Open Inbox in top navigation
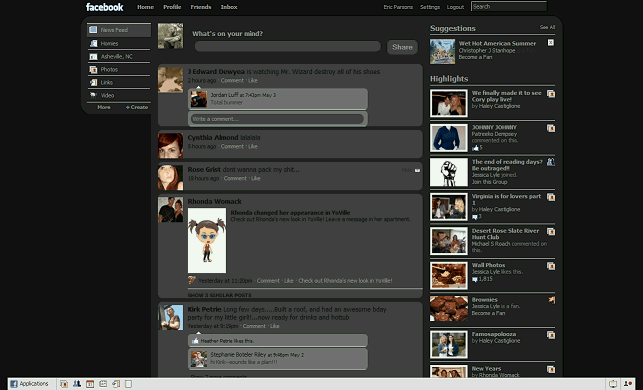The height and width of the screenshot is (390, 643). 229,7
